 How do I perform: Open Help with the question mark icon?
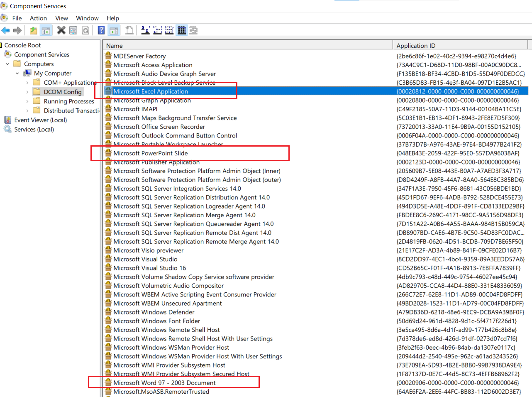101,30
